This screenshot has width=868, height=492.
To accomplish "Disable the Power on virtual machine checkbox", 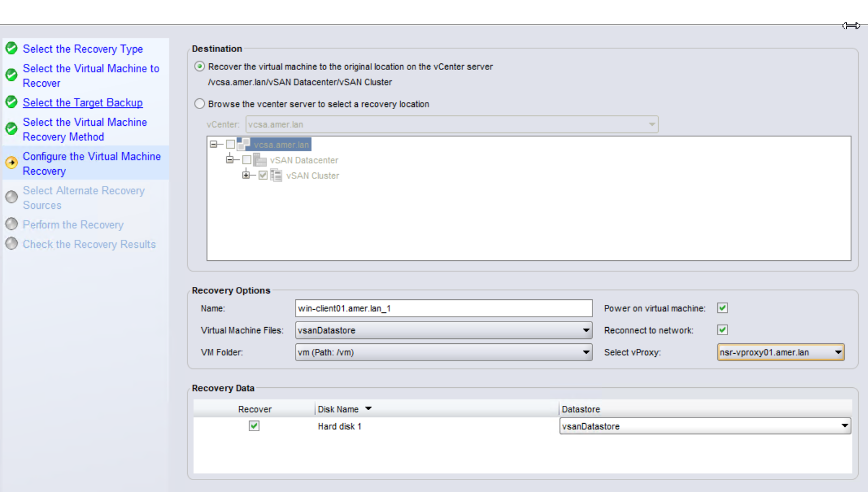I will 722,308.
